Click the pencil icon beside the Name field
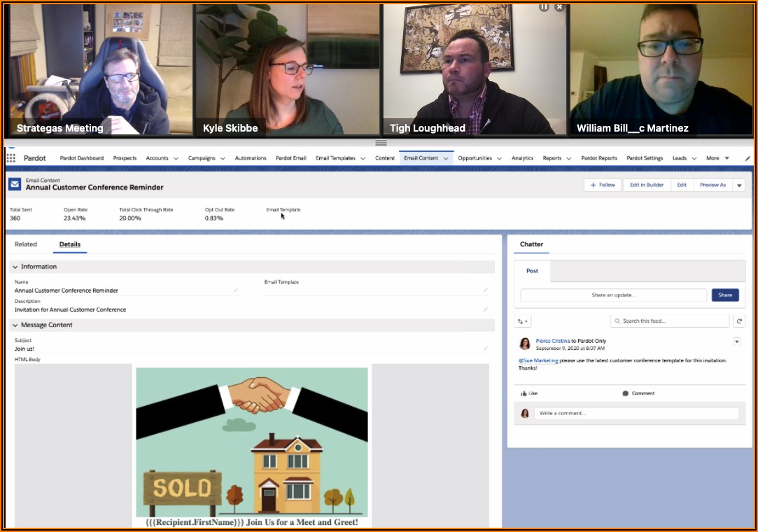The width and height of the screenshot is (758, 532). [236, 290]
